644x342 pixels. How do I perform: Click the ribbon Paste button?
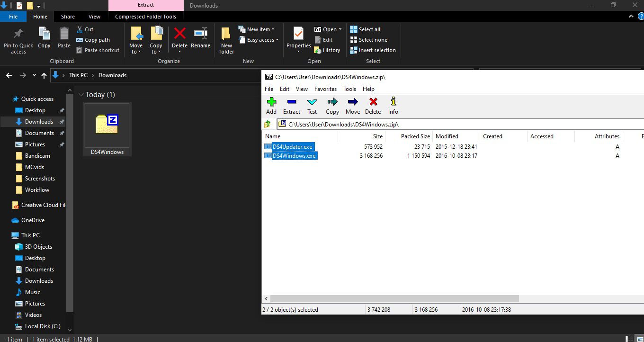(x=64, y=38)
